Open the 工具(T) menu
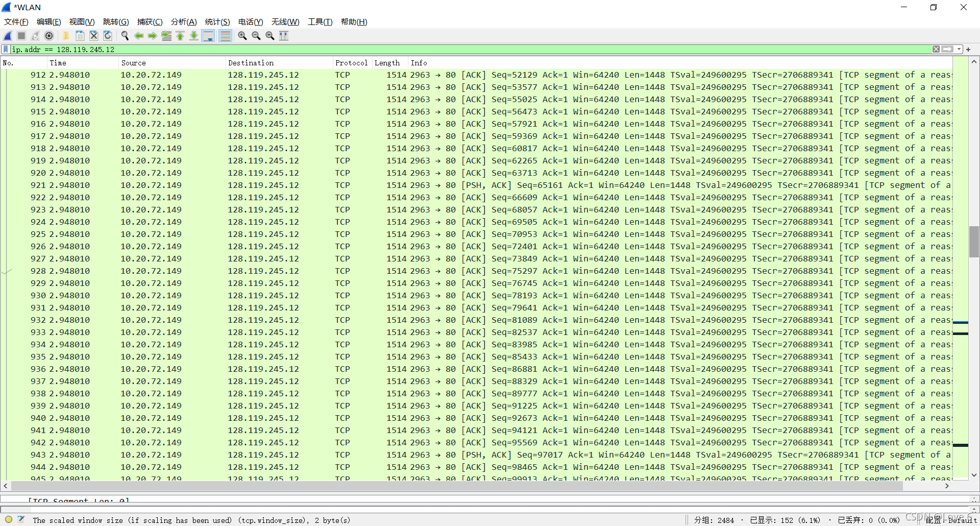980x526 pixels. point(320,22)
